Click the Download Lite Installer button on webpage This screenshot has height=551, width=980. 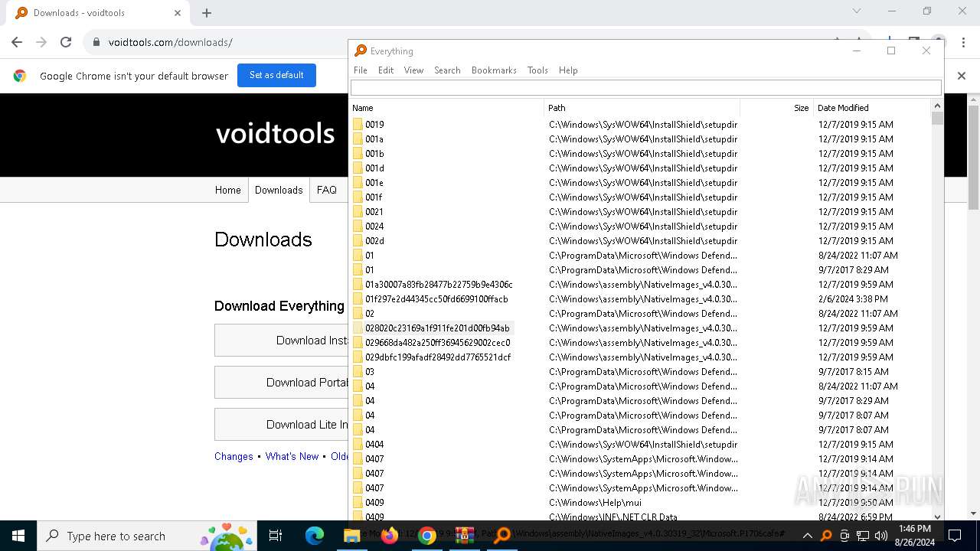click(281, 424)
